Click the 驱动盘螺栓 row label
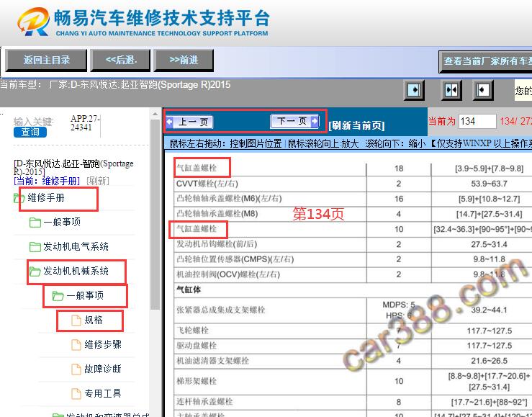This screenshot has height=417, width=532. 197,346
